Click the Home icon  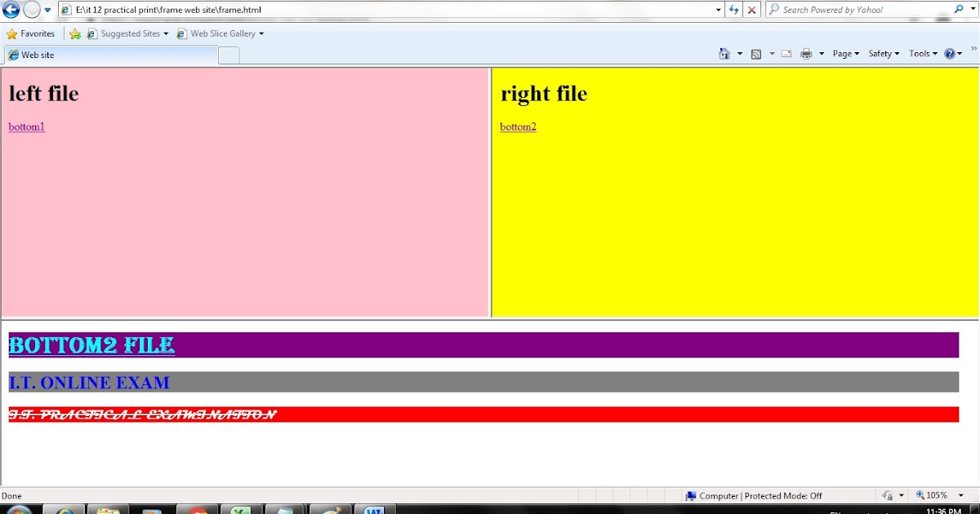click(724, 54)
